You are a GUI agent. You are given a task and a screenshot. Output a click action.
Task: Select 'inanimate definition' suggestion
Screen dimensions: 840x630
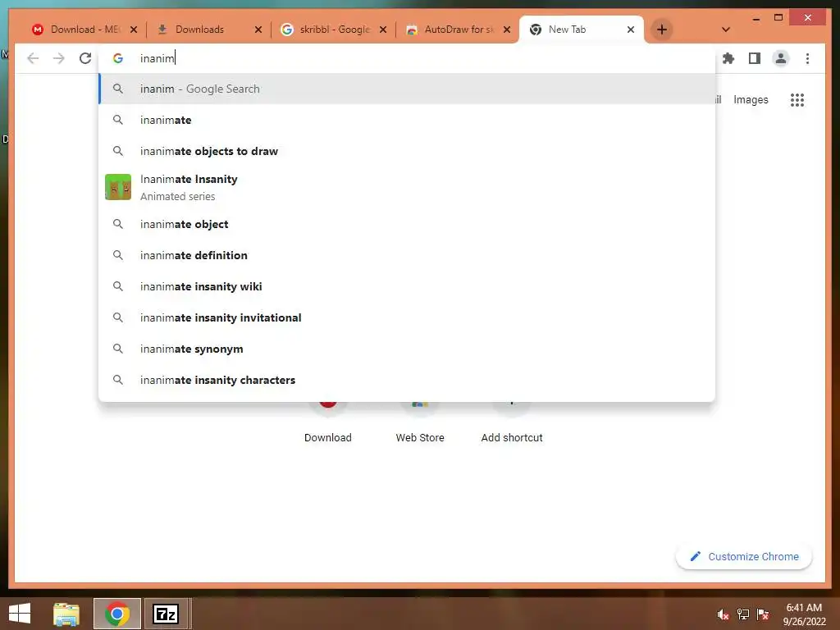[x=407, y=255]
